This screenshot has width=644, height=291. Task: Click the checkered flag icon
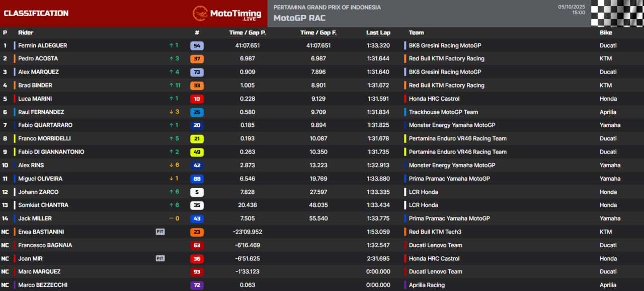(x=617, y=14)
